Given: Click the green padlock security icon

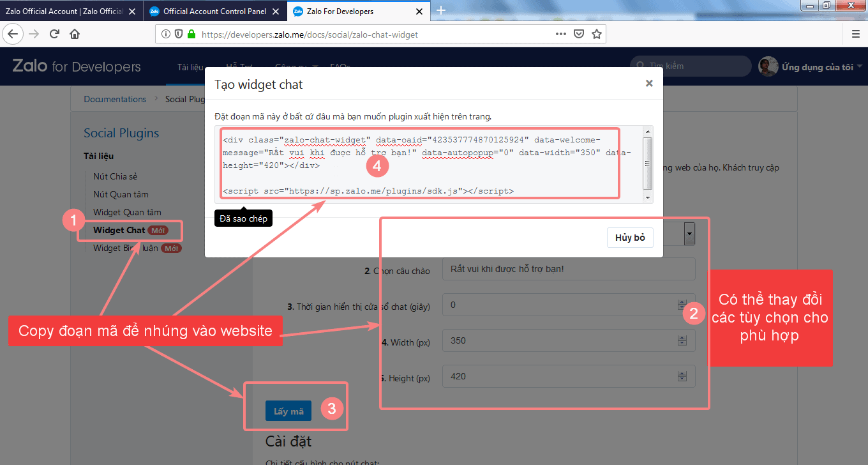Looking at the screenshot, I should click(x=191, y=34).
